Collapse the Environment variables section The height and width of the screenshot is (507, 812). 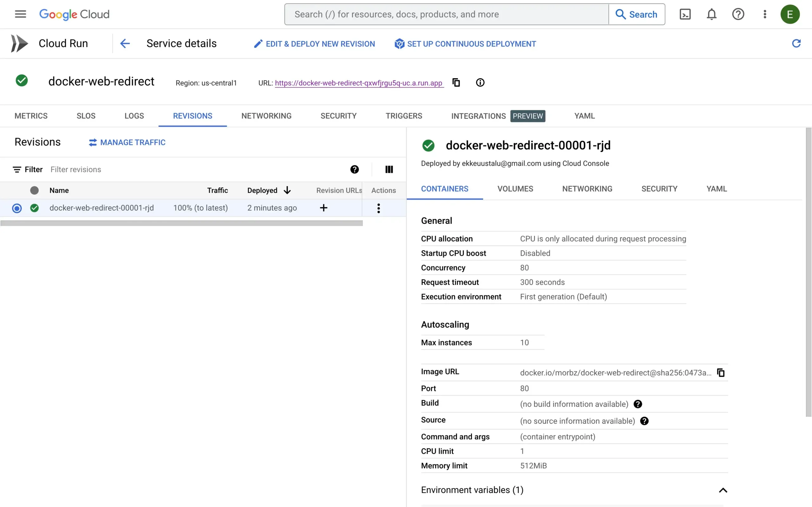click(x=724, y=490)
